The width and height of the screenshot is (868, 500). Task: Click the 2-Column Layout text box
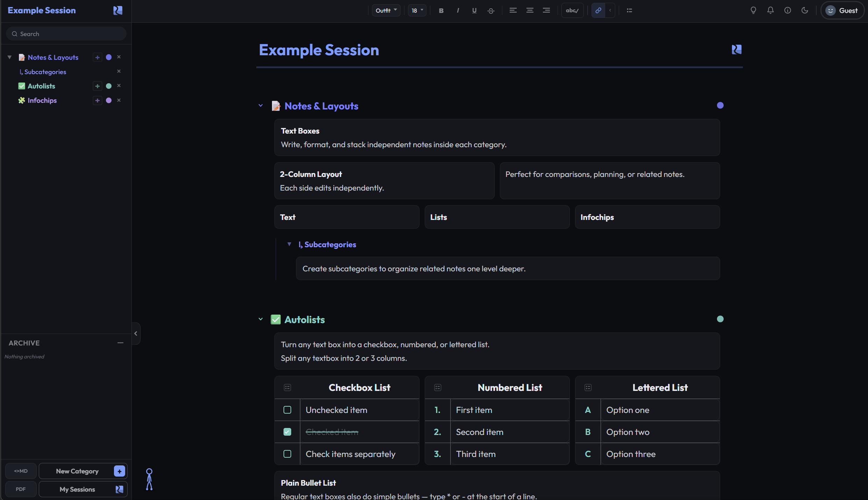pos(385,181)
